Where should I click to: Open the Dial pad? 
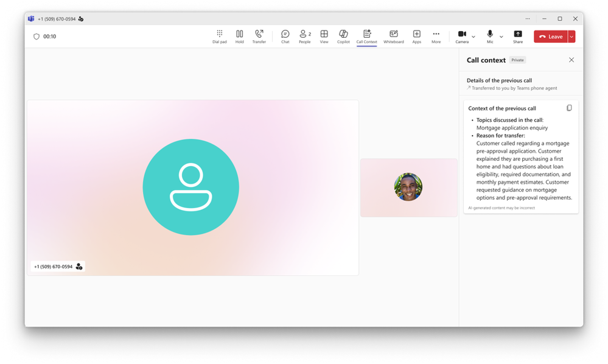220,37
